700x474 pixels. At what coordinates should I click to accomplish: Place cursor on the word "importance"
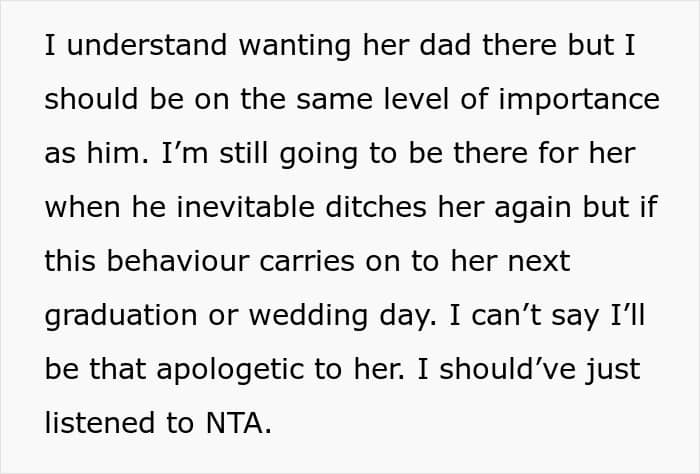[x=579, y=100]
